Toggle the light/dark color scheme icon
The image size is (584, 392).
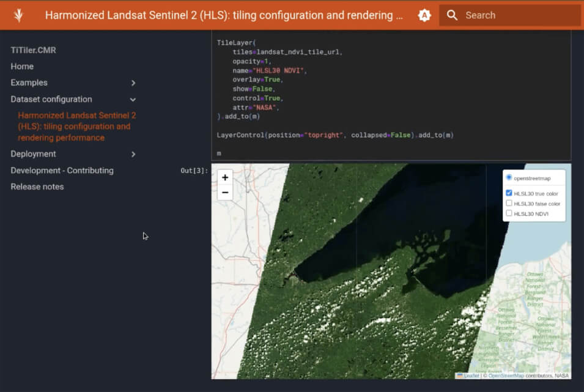click(424, 15)
